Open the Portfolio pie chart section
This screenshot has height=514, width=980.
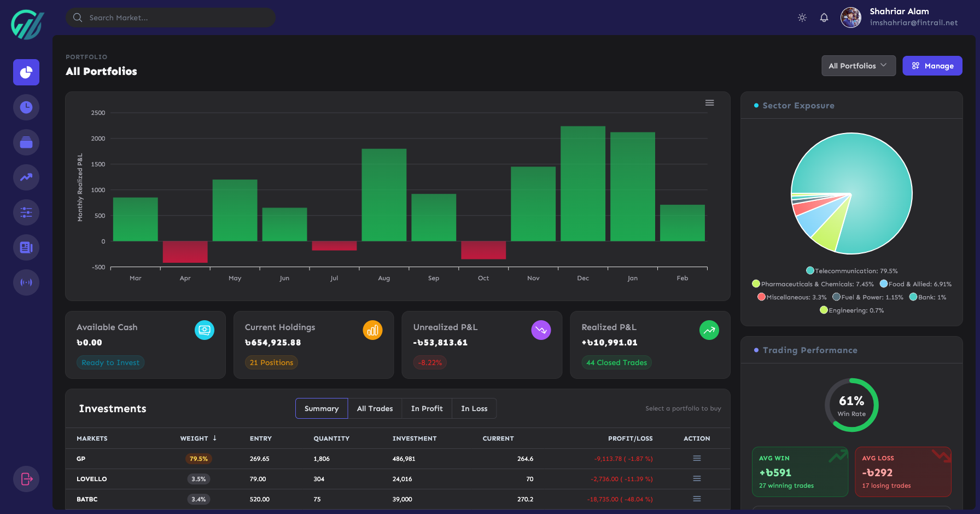point(26,72)
